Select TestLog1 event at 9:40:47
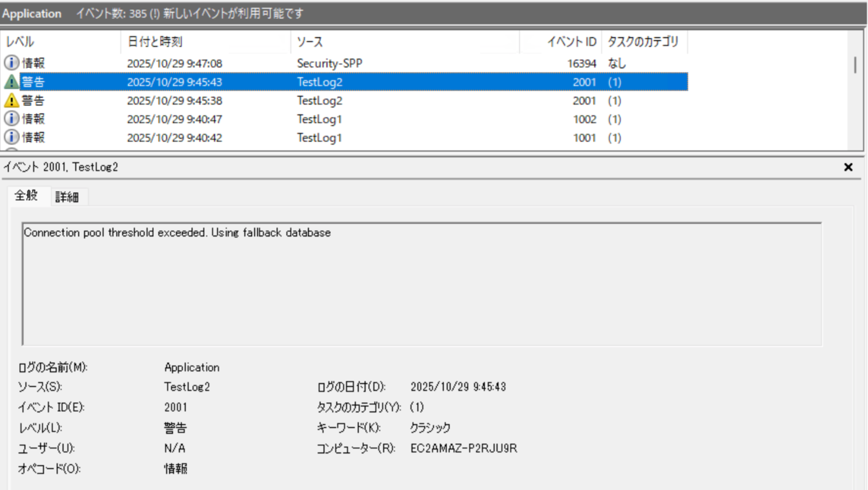Screen dimensions: 868x490 (x=319, y=119)
